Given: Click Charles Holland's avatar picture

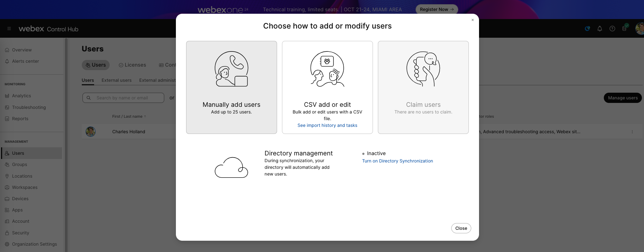Looking at the screenshot, I should tap(91, 132).
